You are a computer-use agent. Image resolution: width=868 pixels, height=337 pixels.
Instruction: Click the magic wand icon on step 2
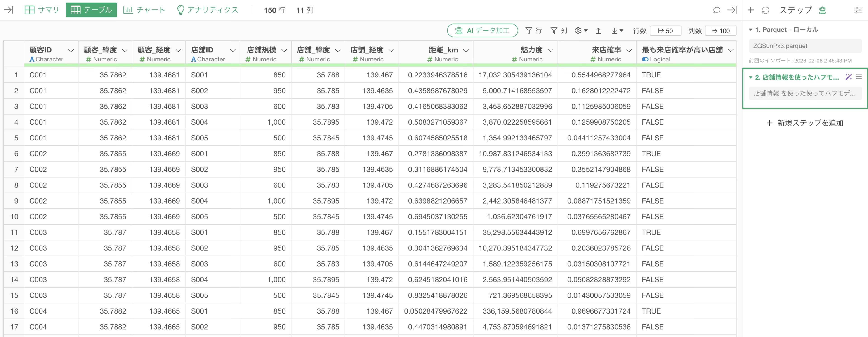click(x=848, y=77)
